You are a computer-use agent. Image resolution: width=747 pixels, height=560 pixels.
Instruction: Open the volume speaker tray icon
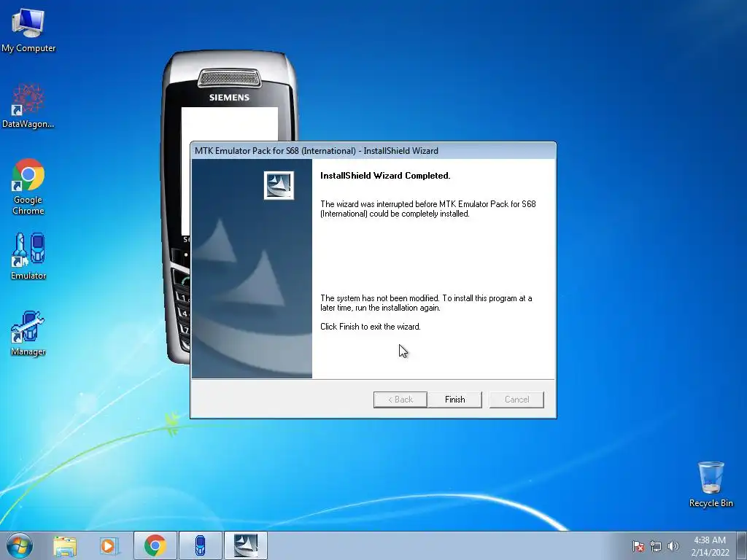point(673,546)
